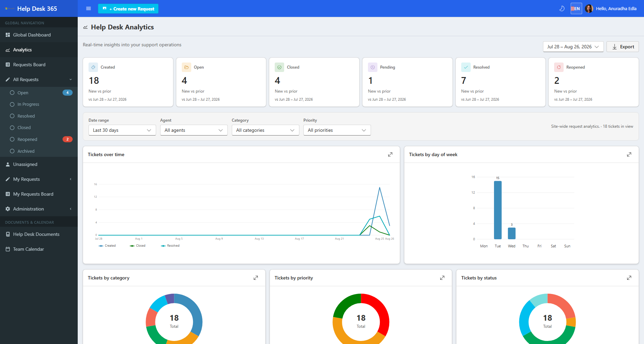Open Global Dashboard in the sidebar
This screenshot has height=344, width=644.
click(39, 35)
